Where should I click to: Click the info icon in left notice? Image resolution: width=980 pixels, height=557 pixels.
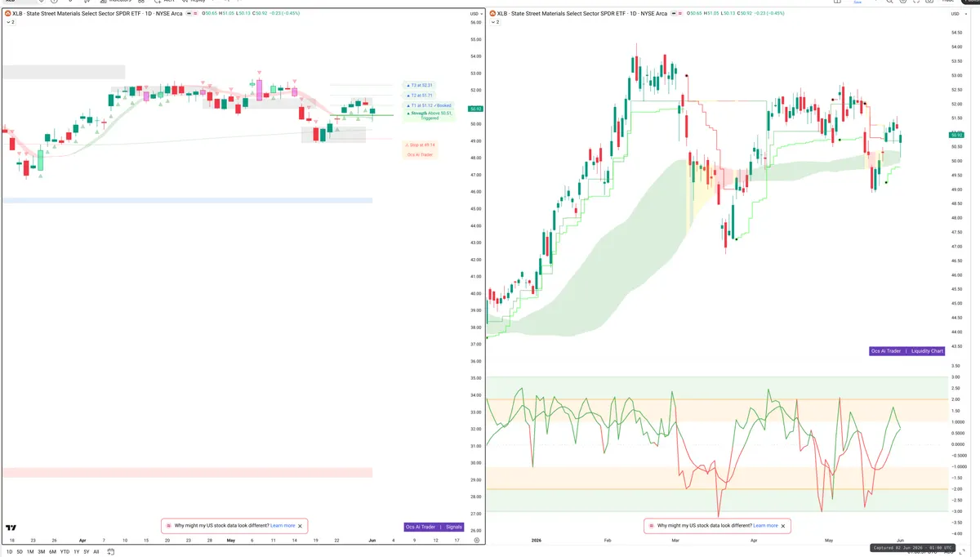pos(168,526)
